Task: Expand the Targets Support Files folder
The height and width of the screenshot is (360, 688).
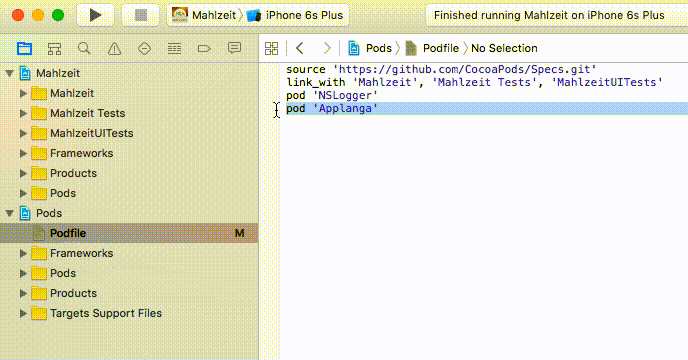Action: [x=23, y=313]
